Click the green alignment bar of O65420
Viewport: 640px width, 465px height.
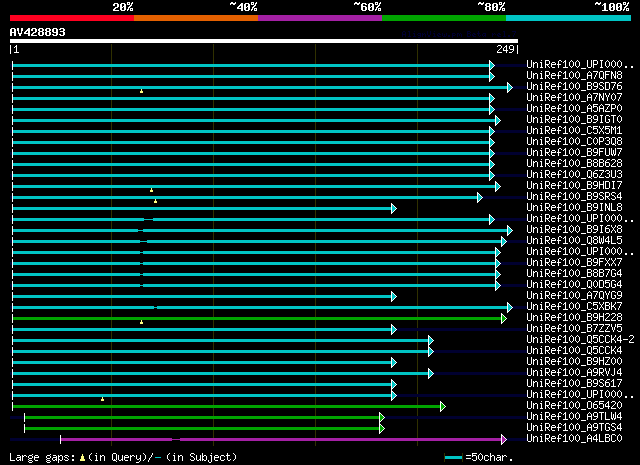point(227,407)
